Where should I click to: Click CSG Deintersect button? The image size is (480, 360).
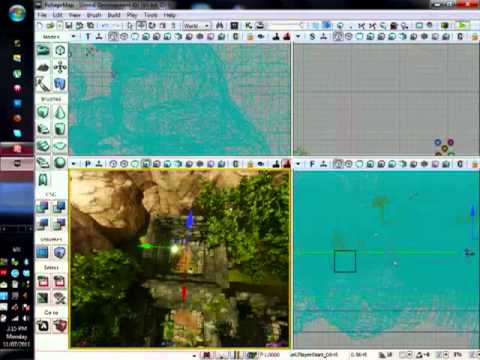click(x=60, y=224)
